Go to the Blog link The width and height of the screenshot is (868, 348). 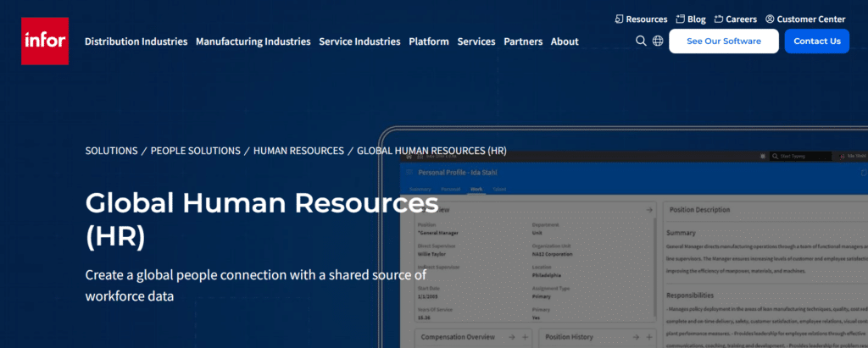[697, 19]
